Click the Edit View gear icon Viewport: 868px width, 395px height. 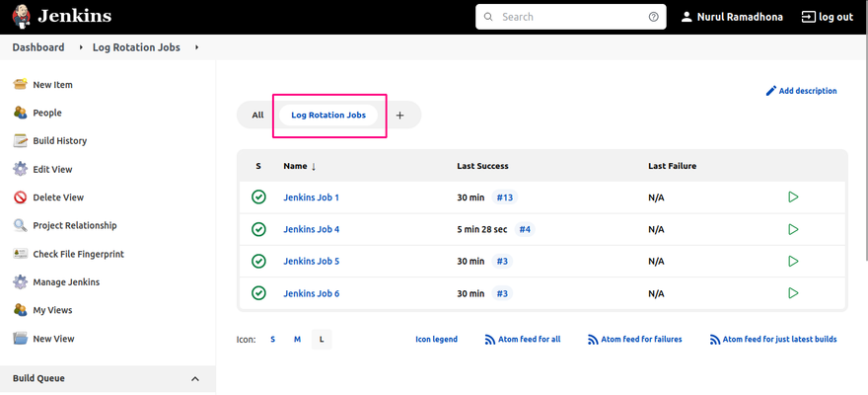coord(20,169)
